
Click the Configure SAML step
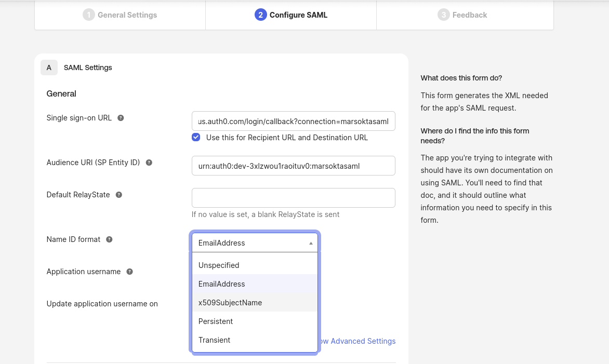(x=298, y=15)
